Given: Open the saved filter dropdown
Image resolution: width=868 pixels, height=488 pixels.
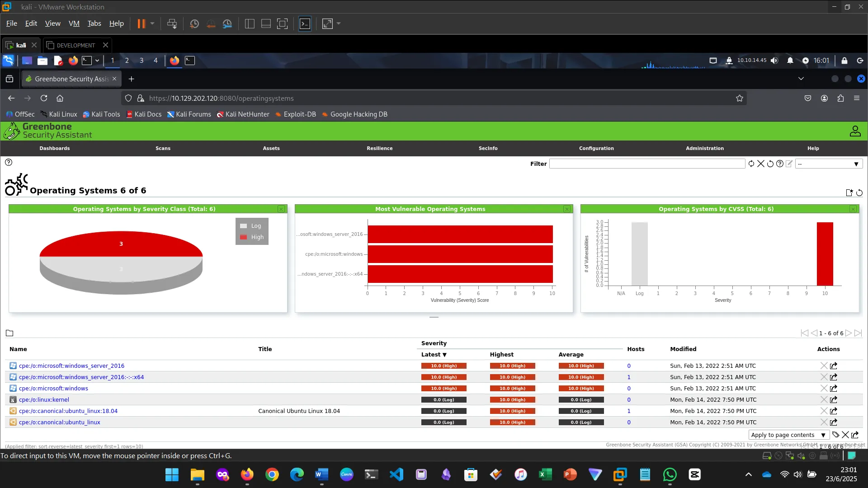Looking at the screenshot, I should click(x=829, y=164).
